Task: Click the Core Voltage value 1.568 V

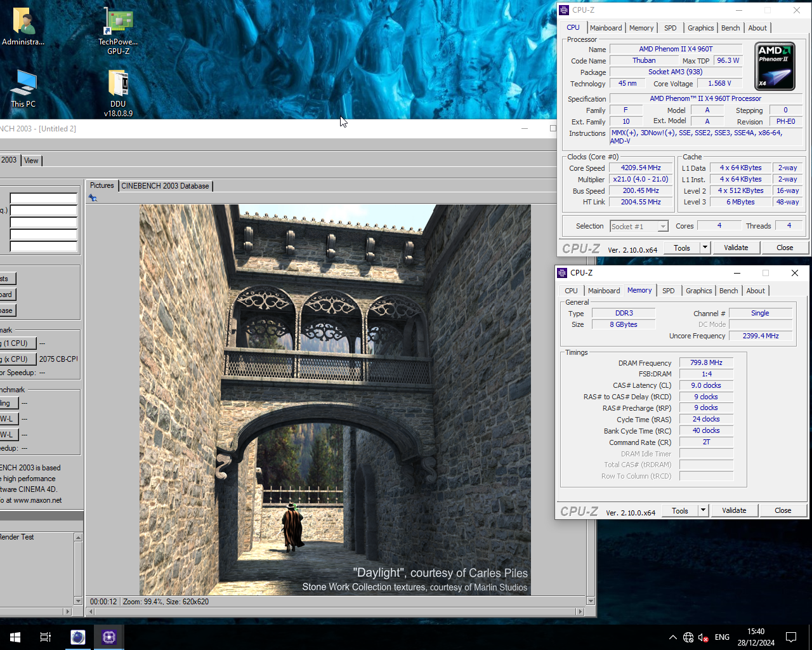Action: click(x=719, y=83)
